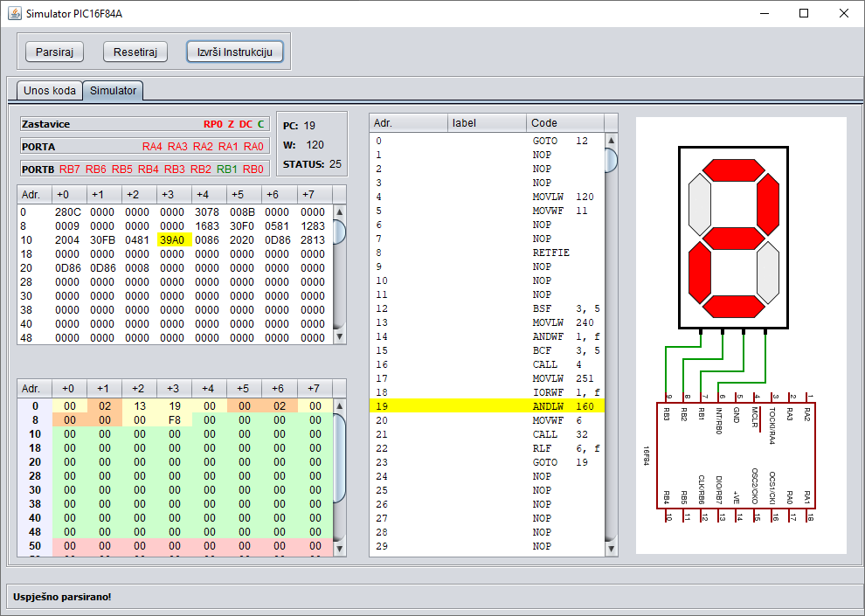Toggle the RA0 pin on PORTA
865x616 pixels.
(x=253, y=147)
